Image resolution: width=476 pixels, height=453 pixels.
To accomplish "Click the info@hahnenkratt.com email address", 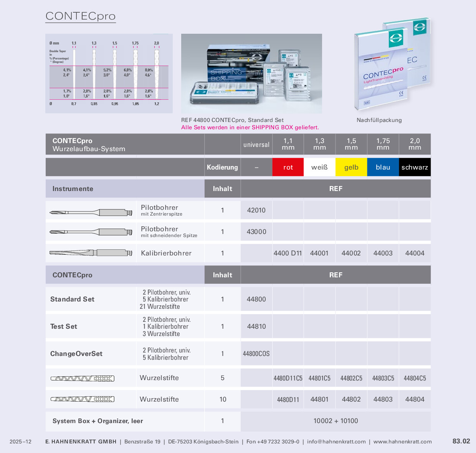I will click(x=336, y=441).
